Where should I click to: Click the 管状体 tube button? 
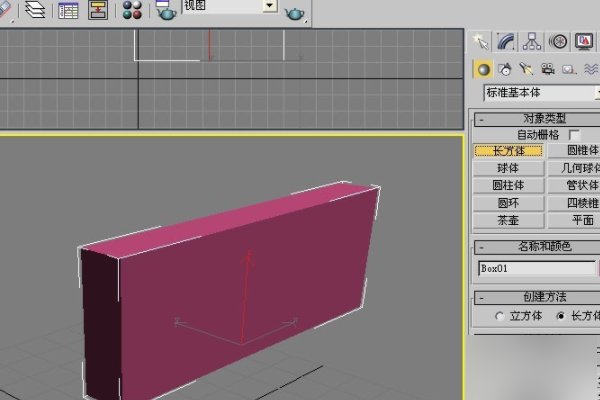pyautogui.click(x=574, y=186)
